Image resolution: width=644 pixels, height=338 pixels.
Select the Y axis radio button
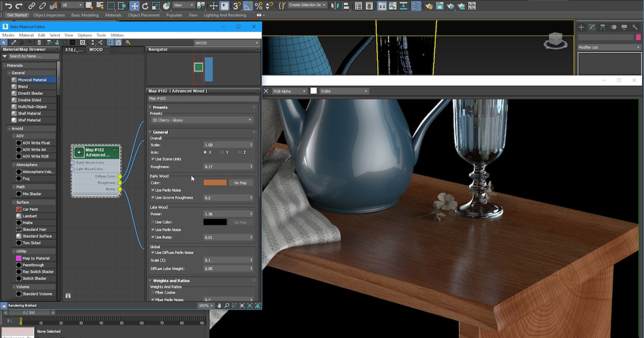tap(222, 152)
